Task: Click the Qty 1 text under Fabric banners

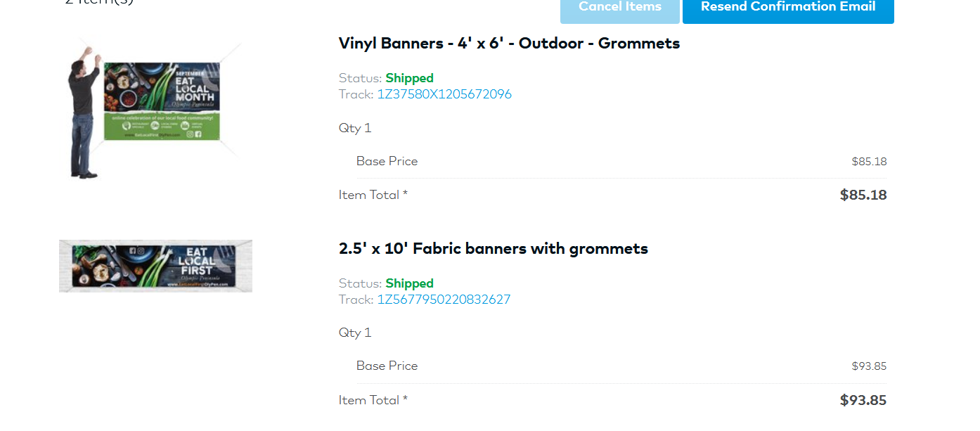Action: tap(355, 333)
